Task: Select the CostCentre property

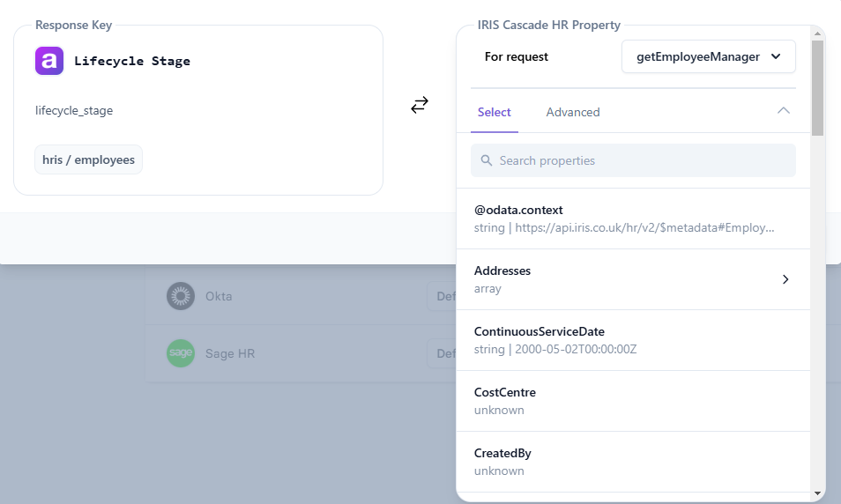Action: coord(634,401)
